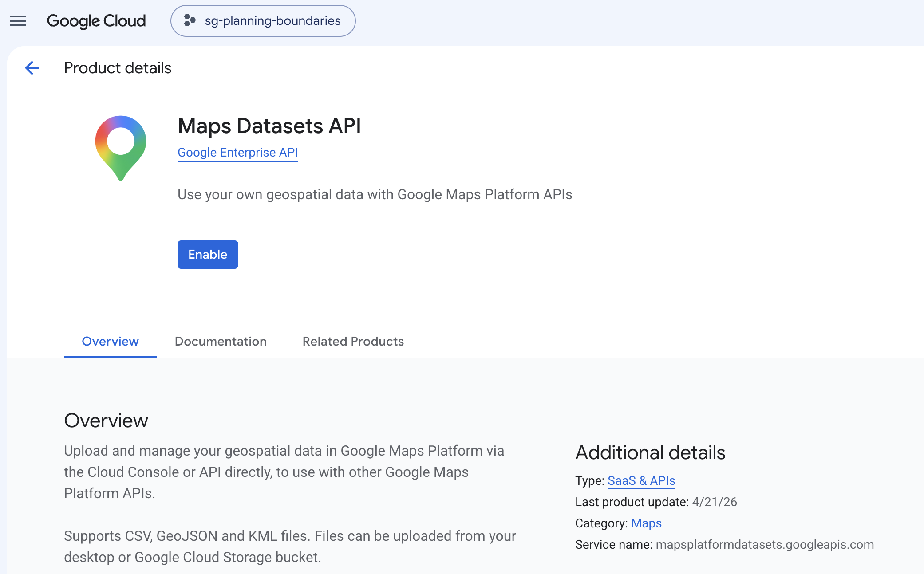Click the Overview section heading

point(106,420)
